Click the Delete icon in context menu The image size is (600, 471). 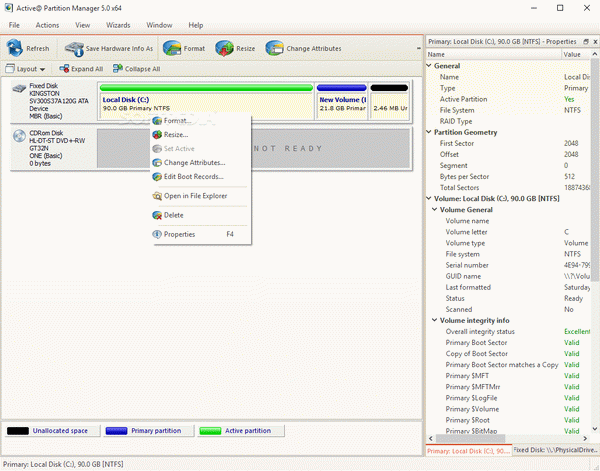(157, 215)
